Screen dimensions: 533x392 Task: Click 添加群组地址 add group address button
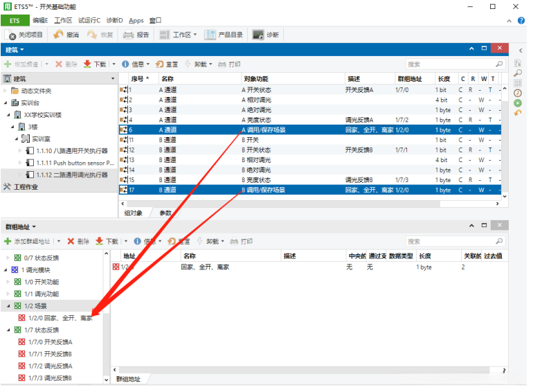pyautogui.click(x=27, y=242)
